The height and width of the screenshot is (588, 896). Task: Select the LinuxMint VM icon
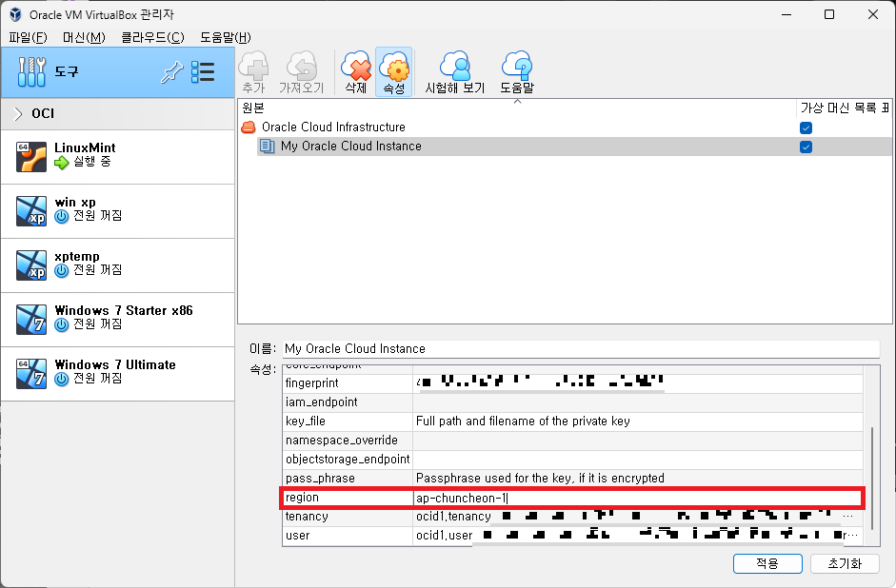click(31, 156)
